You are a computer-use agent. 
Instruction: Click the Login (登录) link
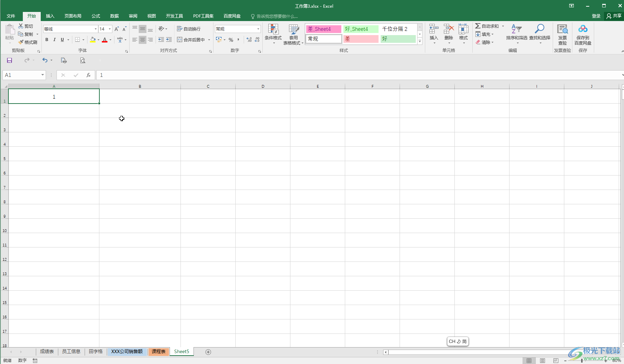point(596,16)
